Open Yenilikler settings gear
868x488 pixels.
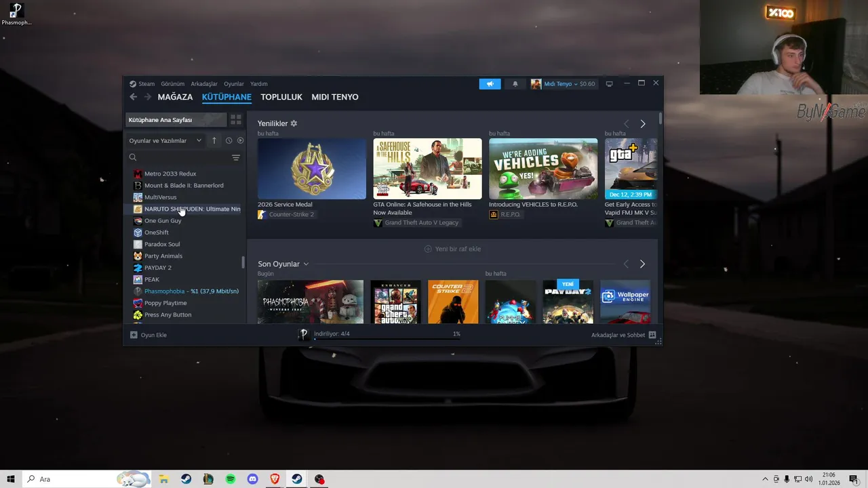pos(294,123)
